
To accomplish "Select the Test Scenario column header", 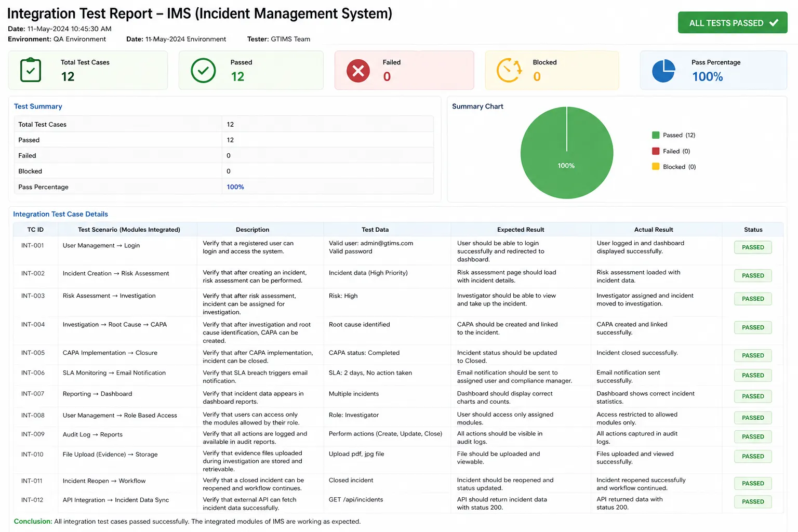I will click(x=129, y=230).
